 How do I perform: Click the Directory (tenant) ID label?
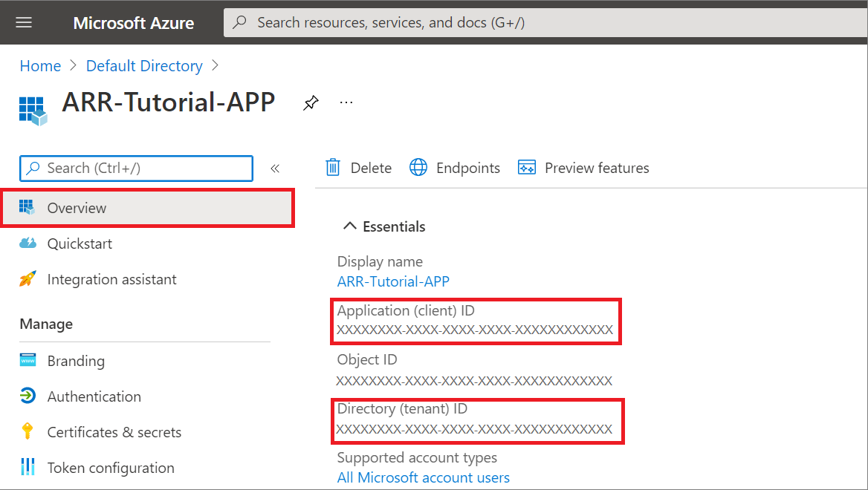point(403,408)
